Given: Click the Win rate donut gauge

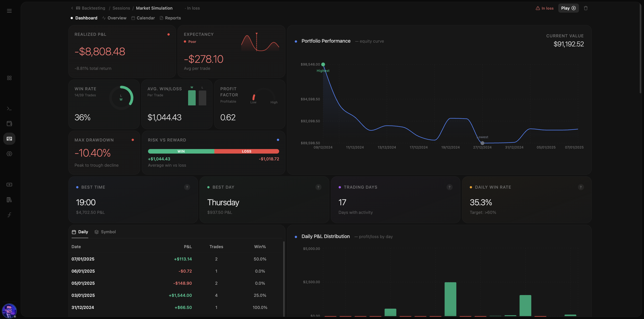Looking at the screenshot, I should 121,98.
